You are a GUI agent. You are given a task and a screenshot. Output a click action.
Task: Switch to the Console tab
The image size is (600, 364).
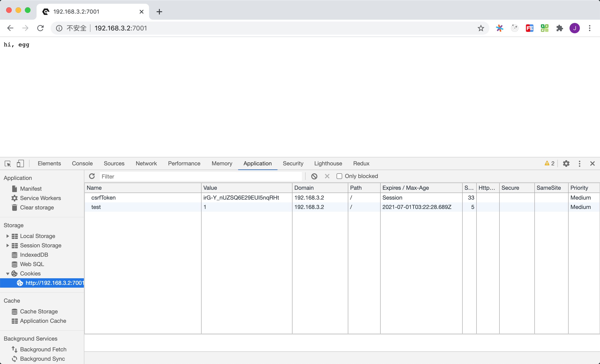(82, 163)
